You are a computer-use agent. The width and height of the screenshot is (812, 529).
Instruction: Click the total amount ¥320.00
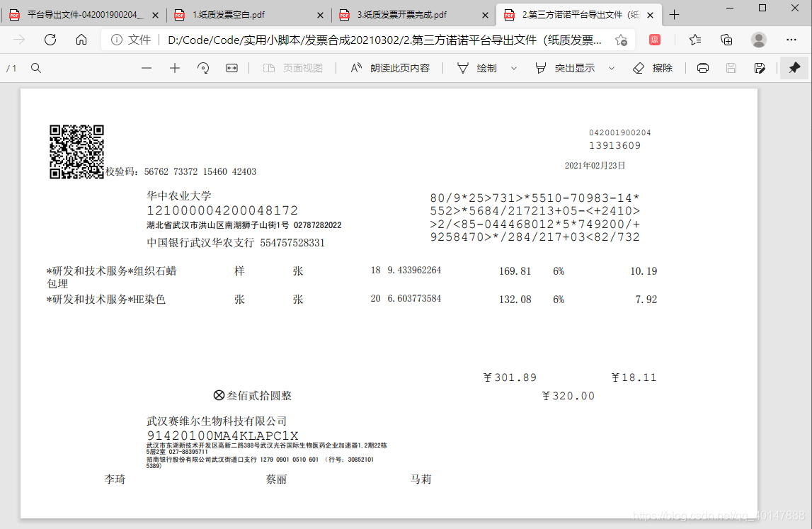568,396
